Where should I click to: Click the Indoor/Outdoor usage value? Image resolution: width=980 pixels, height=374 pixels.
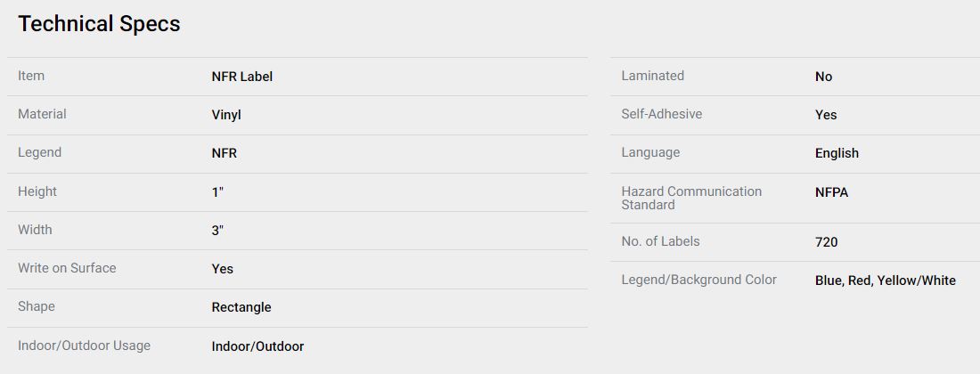click(257, 346)
